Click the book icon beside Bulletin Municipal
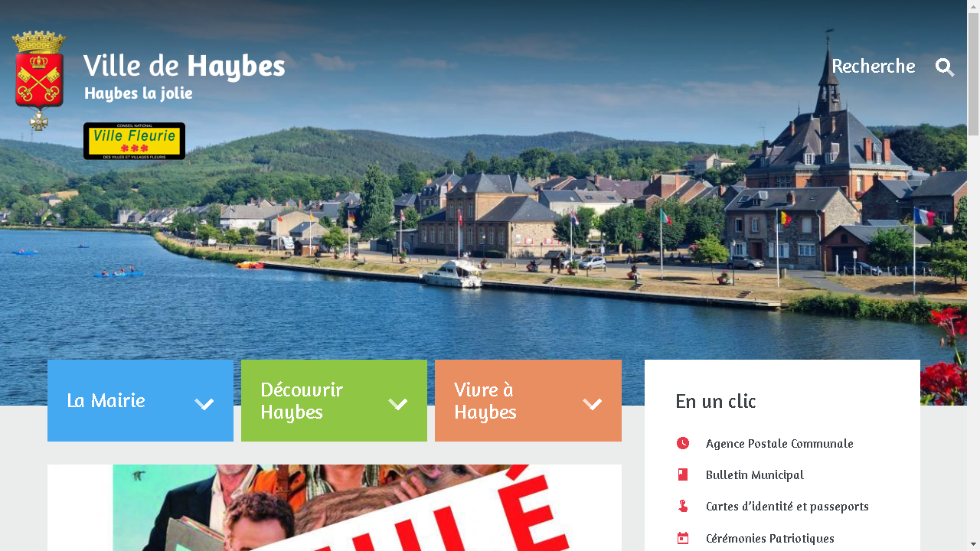The height and width of the screenshot is (551, 980). 683,474
